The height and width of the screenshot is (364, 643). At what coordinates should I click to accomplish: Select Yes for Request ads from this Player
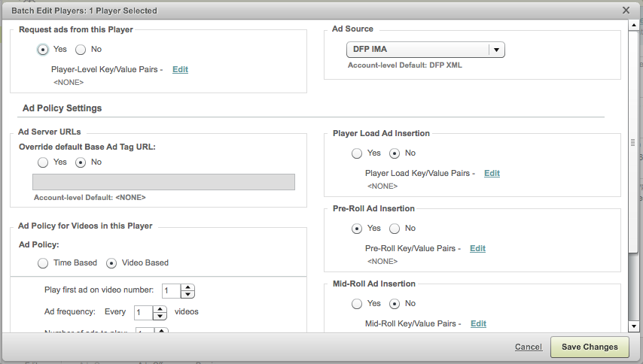coord(43,50)
